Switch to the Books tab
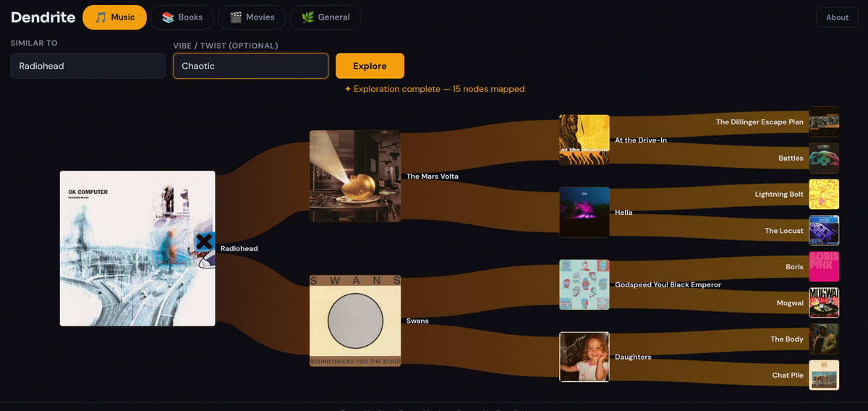The height and width of the screenshot is (411, 868). coord(182,17)
